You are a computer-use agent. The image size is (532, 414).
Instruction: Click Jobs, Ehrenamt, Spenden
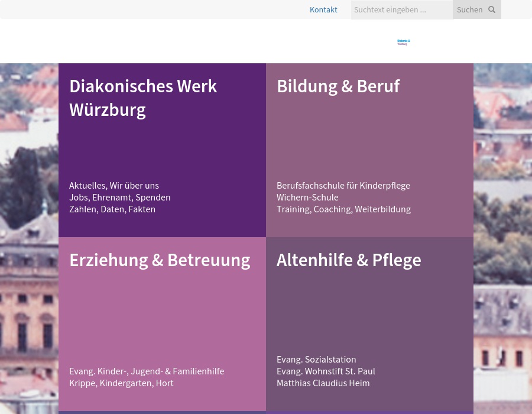(x=119, y=197)
